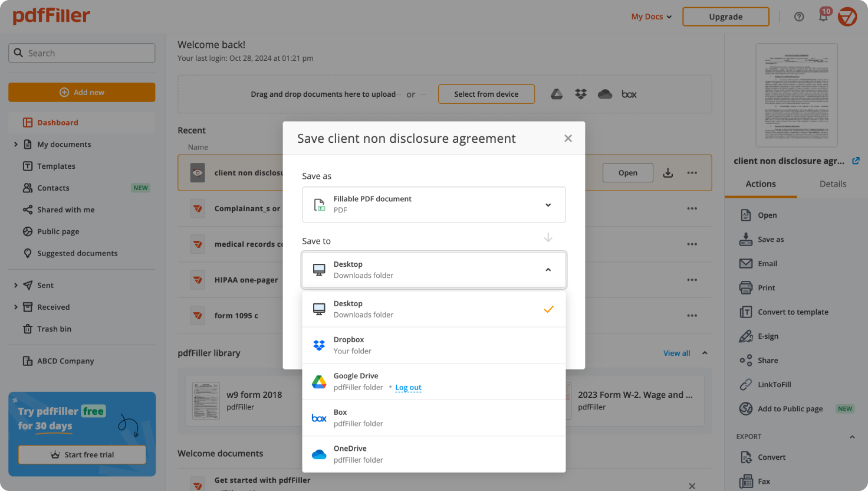Expand the My documents tree
The image size is (868, 491).
[x=16, y=145]
